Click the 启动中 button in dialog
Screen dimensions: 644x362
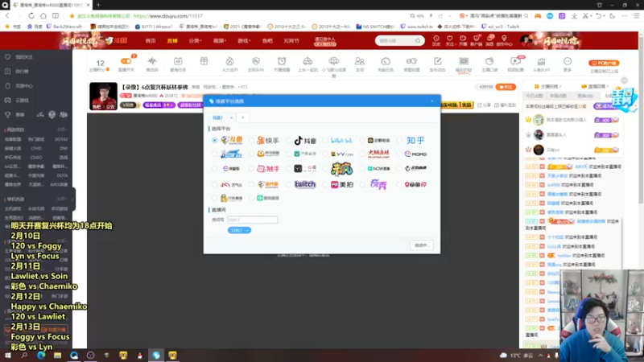click(421, 245)
